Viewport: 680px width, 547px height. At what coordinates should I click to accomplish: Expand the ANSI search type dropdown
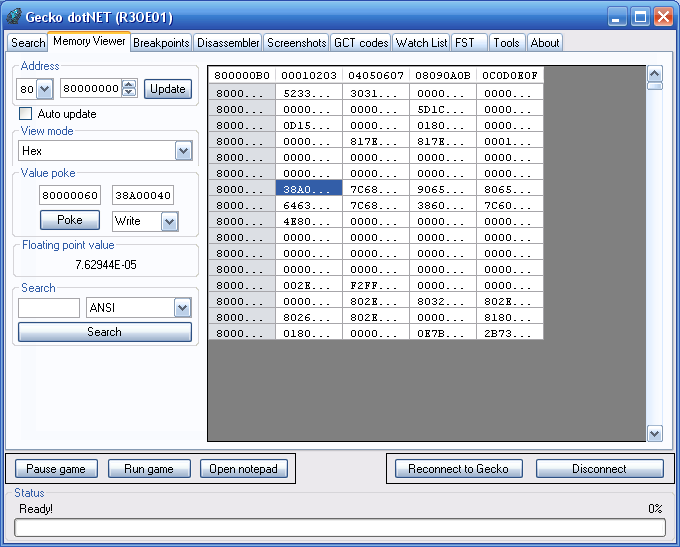coord(182,308)
